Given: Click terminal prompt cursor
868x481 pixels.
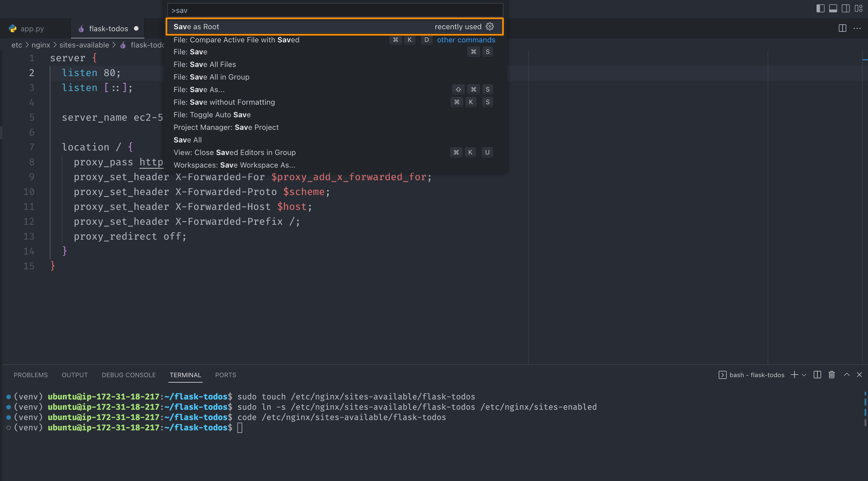Looking at the screenshot, I should coord(240,428).
